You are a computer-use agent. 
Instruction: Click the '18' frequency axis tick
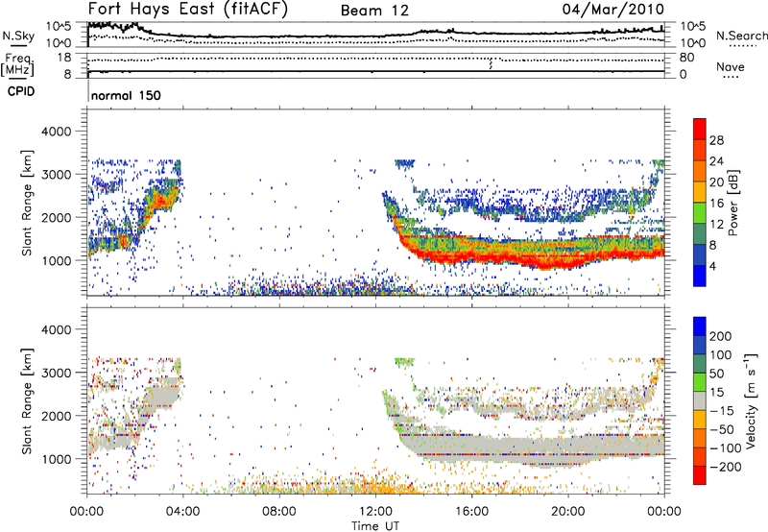pos(64,58)
